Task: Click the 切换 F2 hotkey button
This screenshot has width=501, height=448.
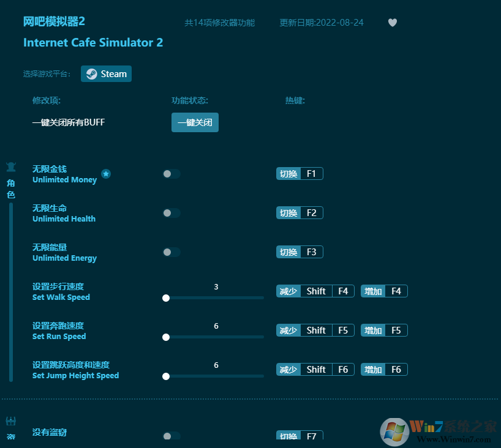Action: point(299,213)
